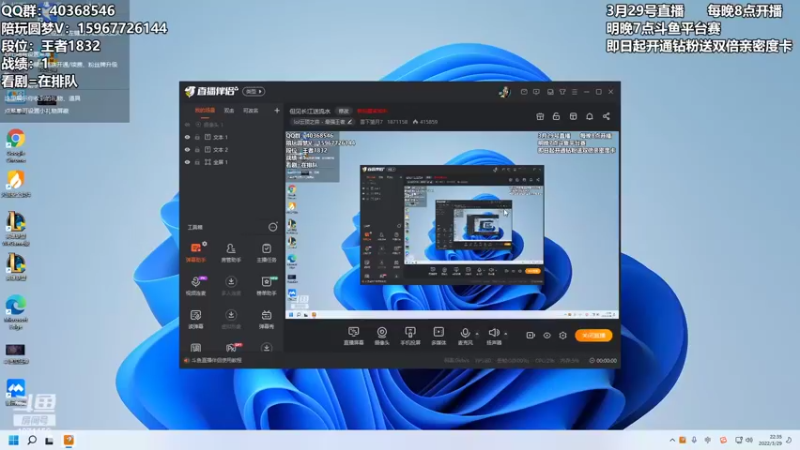
Task: Open settings gear in the bottom toolbar
Action: [x=563, y=335]
